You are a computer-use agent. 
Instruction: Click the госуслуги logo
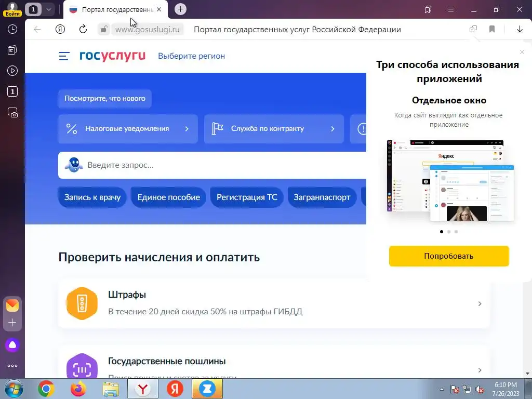click(112, 56)
